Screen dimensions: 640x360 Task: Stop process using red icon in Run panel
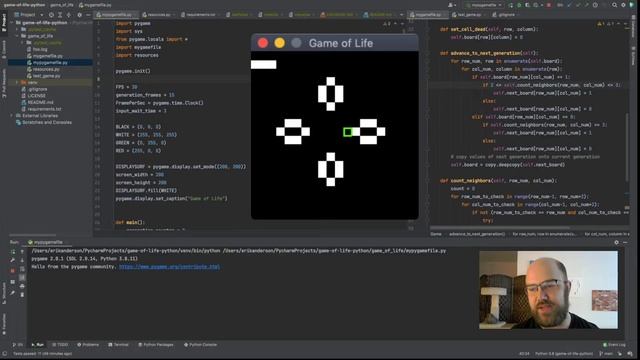point(13,271)
